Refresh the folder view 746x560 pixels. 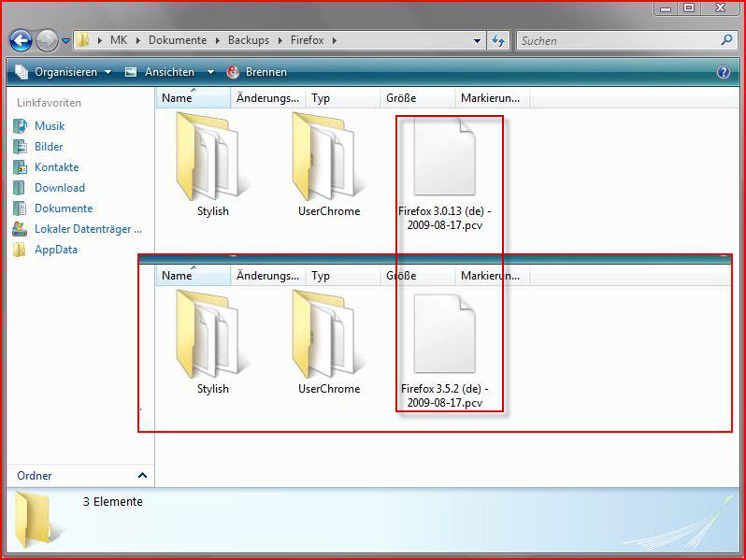pos(498,41)
